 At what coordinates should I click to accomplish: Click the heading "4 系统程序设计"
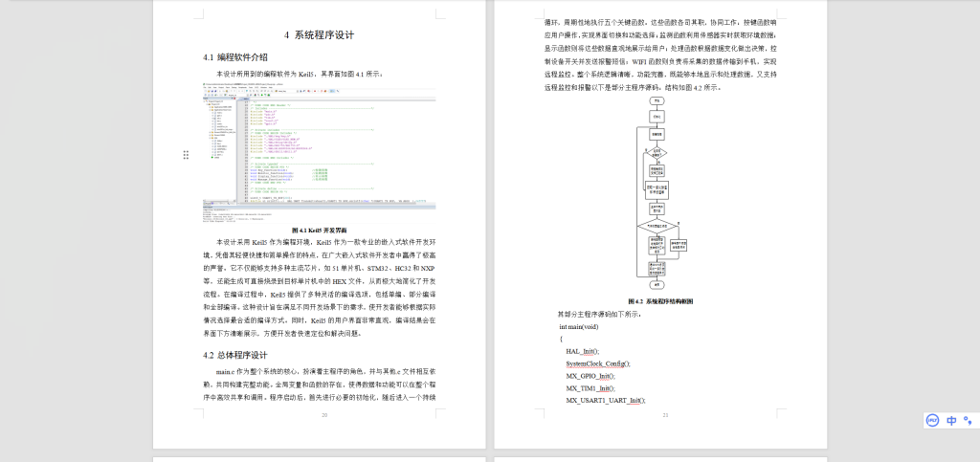pos(320,35)
